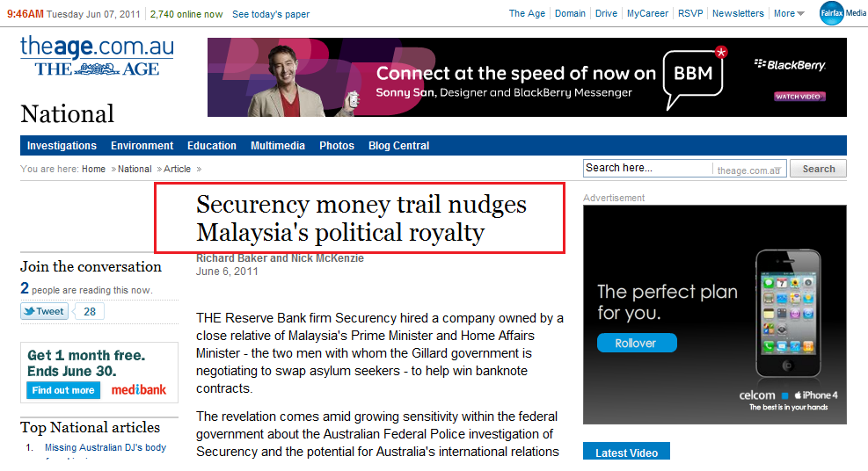Click the Fairfax Media logo icon
Image resolution: width=868 pixels, height=471 pixels.
[x=831, y=12]
